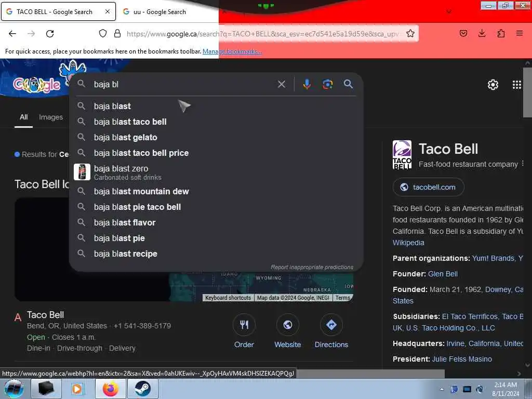Open the El Taco Terrificos link
This screenshot has width=532, height=399.
pyautogui.click(x=470, y=316)
